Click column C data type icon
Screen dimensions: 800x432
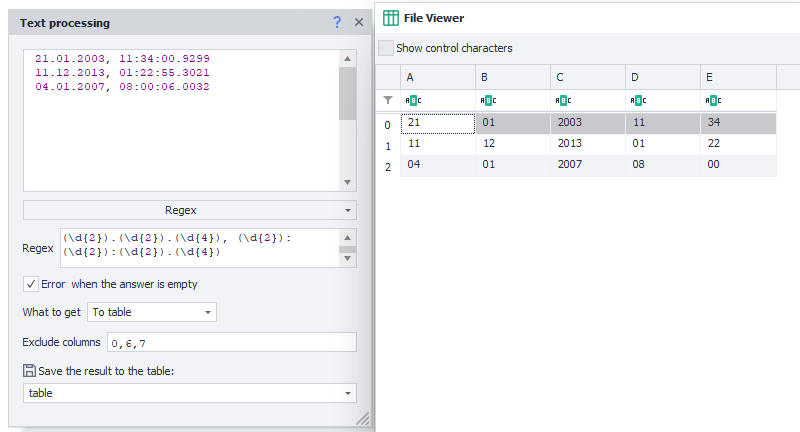563,100
